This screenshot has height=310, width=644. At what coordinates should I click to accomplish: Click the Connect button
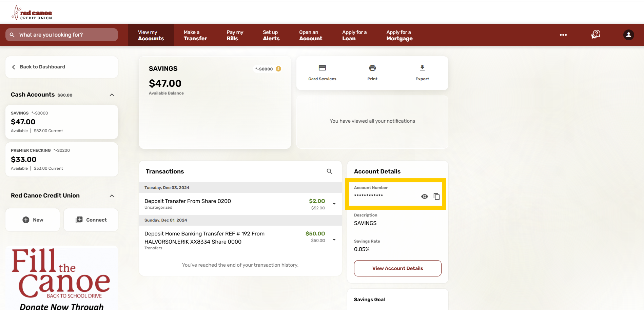pyautogui.click(x=91, y=220)
